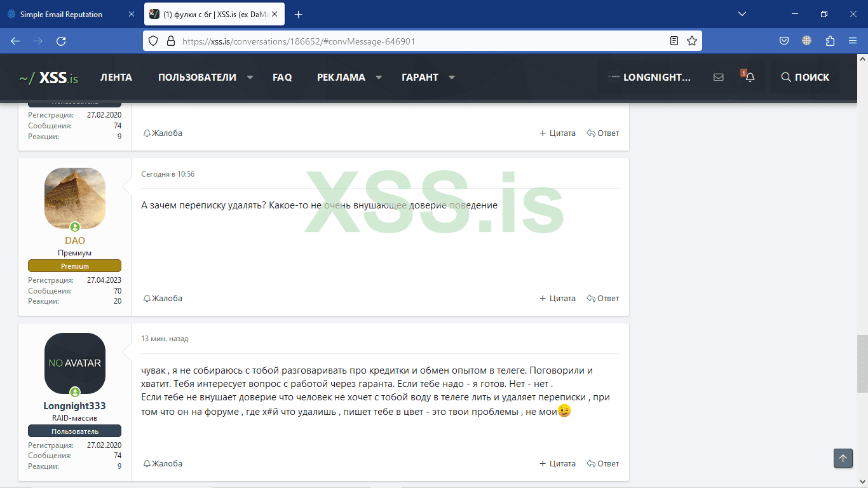Open the ПОЛЬЗОВАТЕЛИ menu item

click(197, 78)
